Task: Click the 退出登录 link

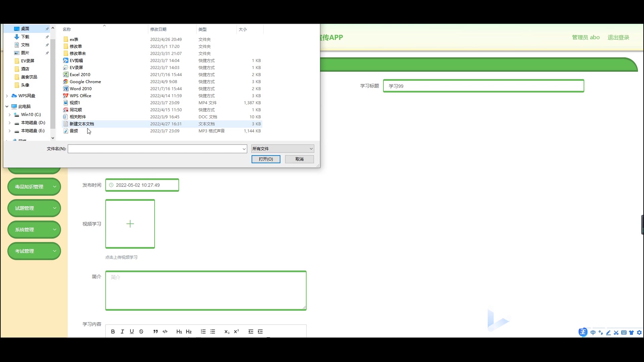Action: (x=618, y=38)
